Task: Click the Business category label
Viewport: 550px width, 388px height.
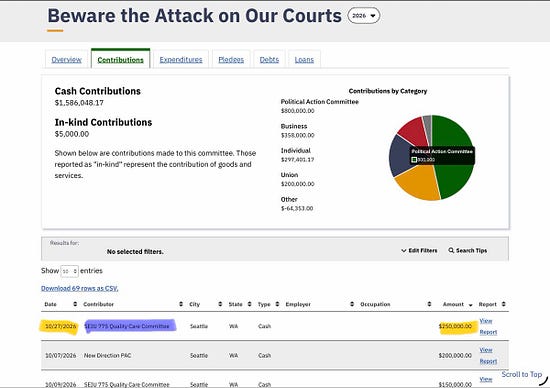Action: pos(294,126)
